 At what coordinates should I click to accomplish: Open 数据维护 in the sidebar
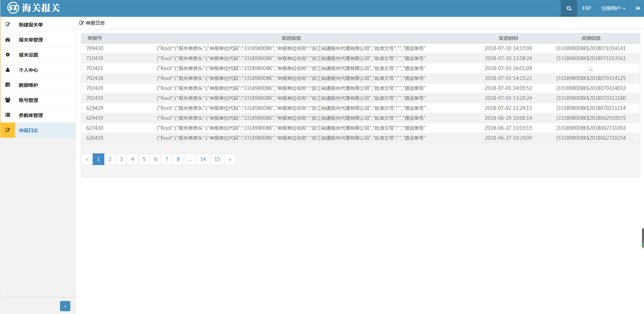click(38, 85)
